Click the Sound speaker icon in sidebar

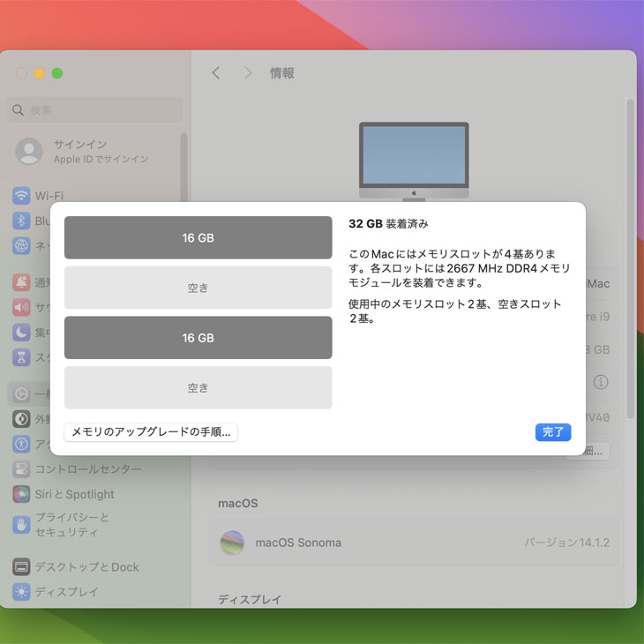coord(22,307)
